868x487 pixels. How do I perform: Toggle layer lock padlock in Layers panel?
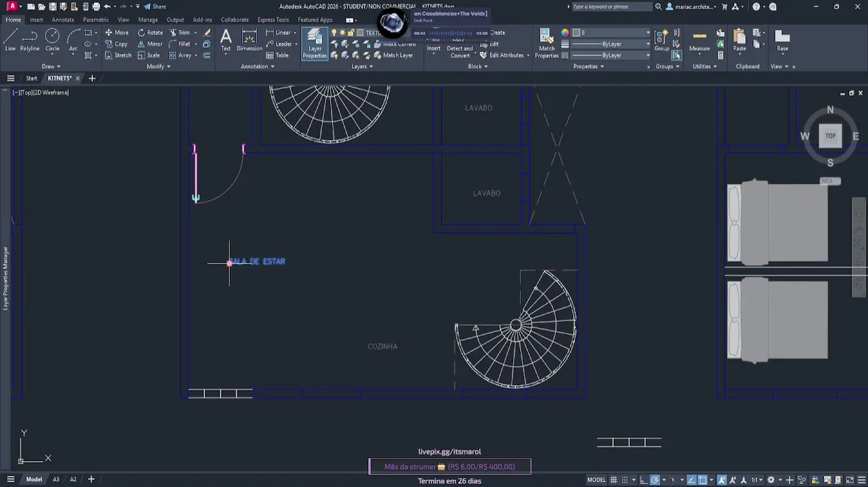pyautogui.click(x=350, y=32)
